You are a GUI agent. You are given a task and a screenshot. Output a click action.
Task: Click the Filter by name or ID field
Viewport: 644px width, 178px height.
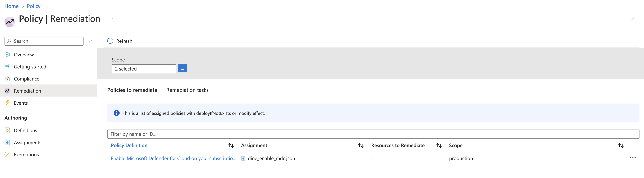pyautogui.click(x=373, y=134)
